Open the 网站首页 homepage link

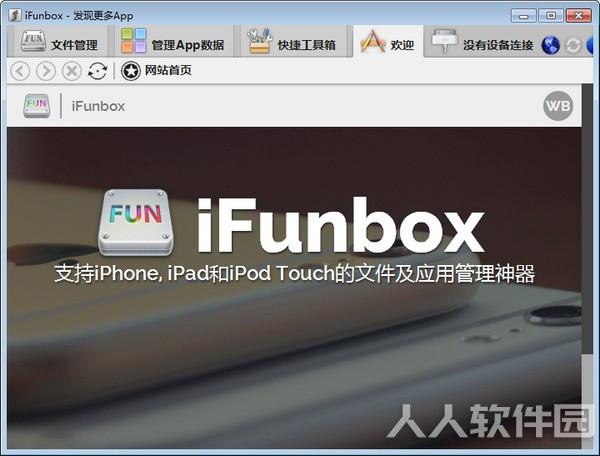(168, 71)
